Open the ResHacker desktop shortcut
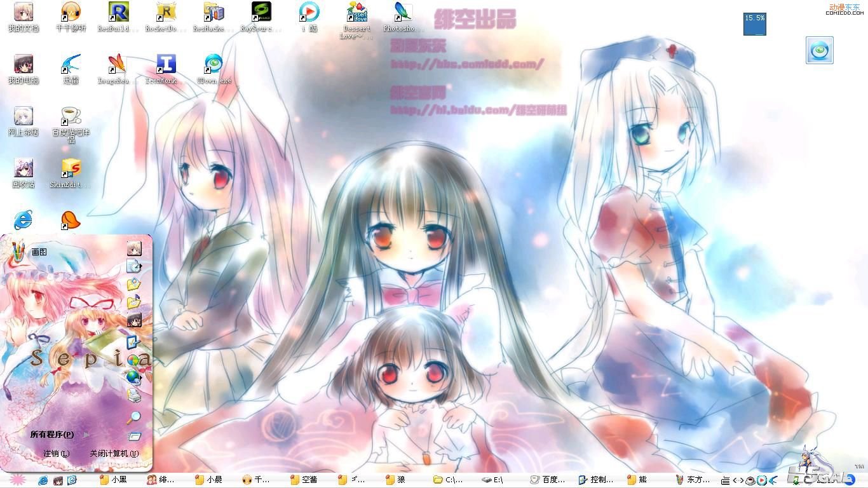Image resolution: width=868 pixels, height=488 pixels. point(214,17)
